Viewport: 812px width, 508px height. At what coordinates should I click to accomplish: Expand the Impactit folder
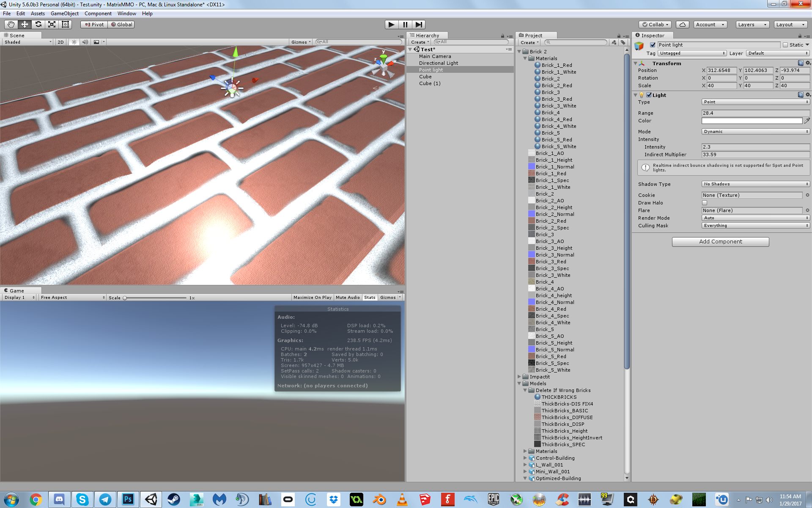click(519, 377)
